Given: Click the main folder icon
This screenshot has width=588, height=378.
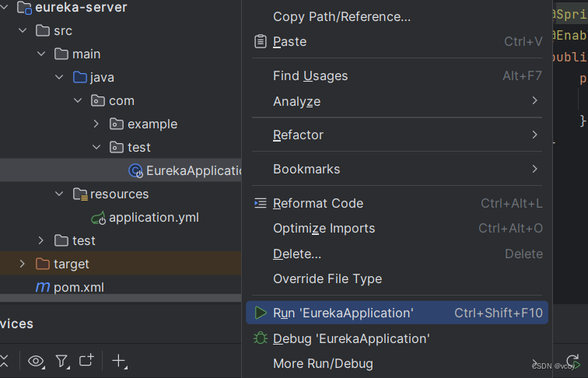Looking at the screenshot, I should 61,54.
